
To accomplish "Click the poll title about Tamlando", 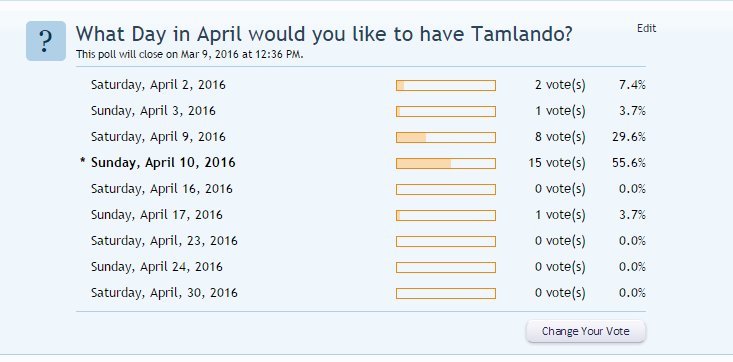I will click(x=324, y=34).
